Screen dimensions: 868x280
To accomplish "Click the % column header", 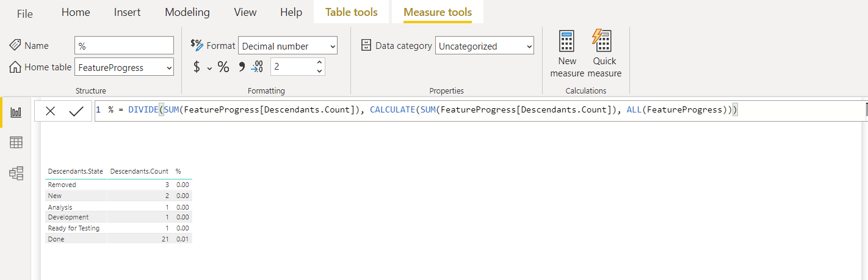I will [x=178, y=171].
